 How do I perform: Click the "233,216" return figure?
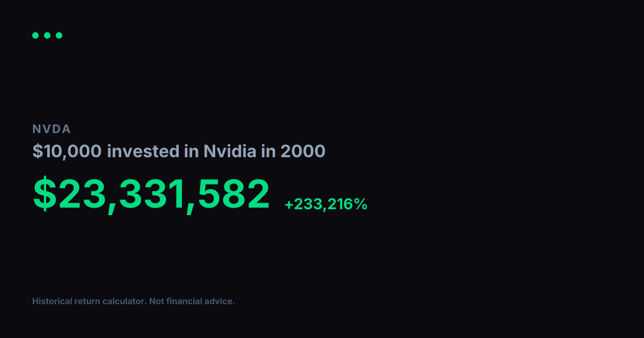[x=323, y=204]
